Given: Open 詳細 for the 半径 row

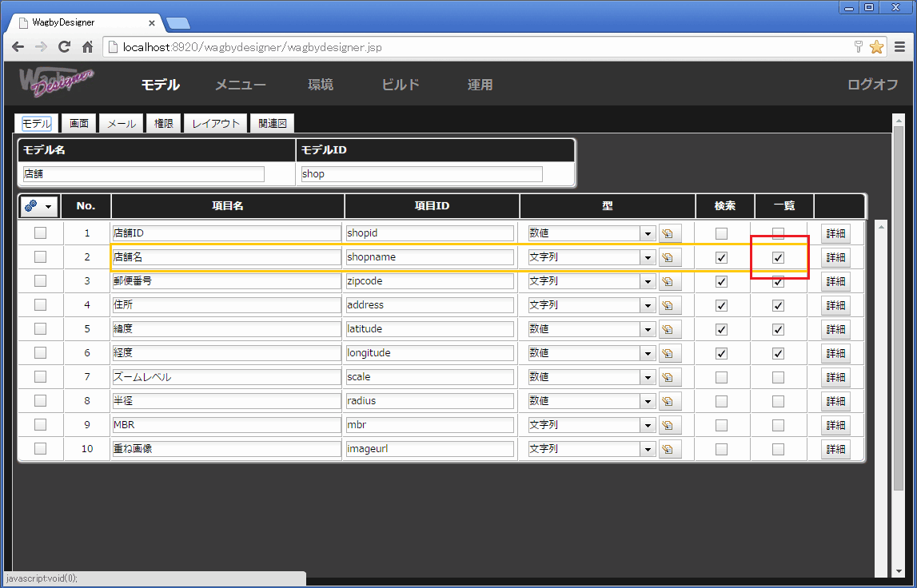Looking at the screenshot, I should pyautogui.click(x=835, y=402).
